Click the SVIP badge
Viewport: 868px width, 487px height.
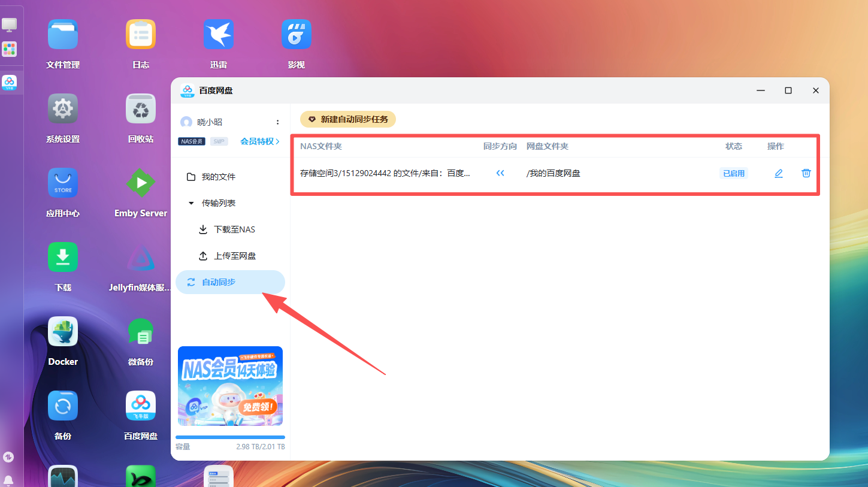click(x=219, y=141)
